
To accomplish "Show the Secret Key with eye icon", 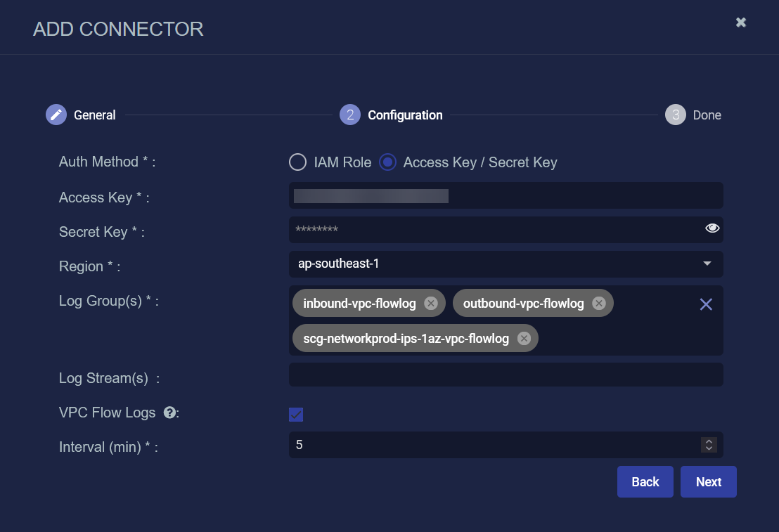I will coord(712,228).
